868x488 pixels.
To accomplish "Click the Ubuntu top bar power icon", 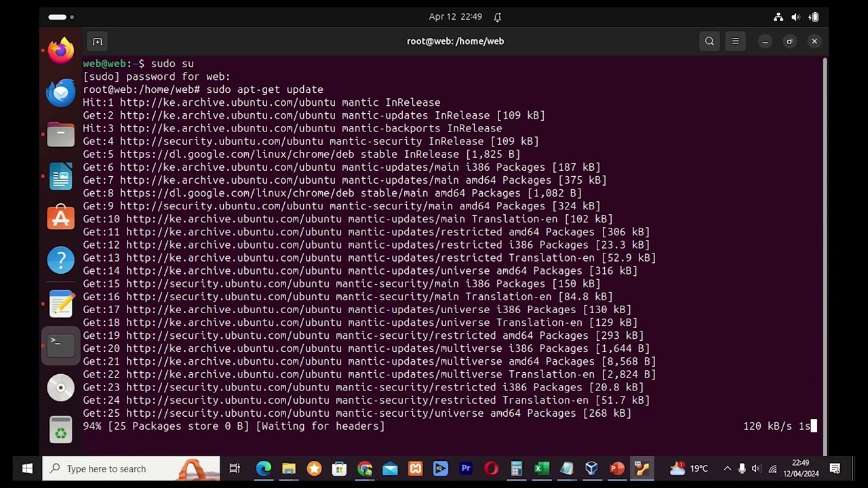I will 814,17.
